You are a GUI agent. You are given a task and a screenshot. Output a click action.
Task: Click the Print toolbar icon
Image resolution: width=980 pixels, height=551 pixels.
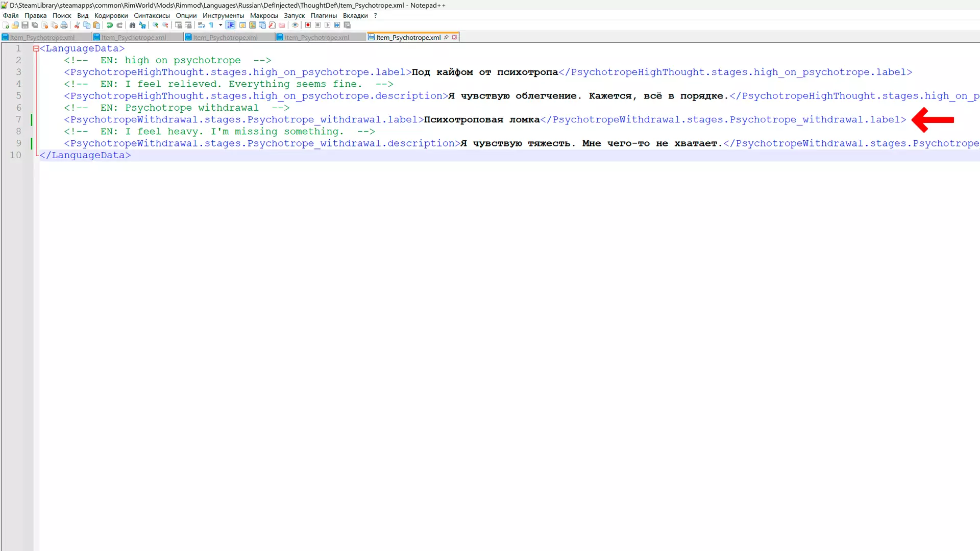coord(64,25)
